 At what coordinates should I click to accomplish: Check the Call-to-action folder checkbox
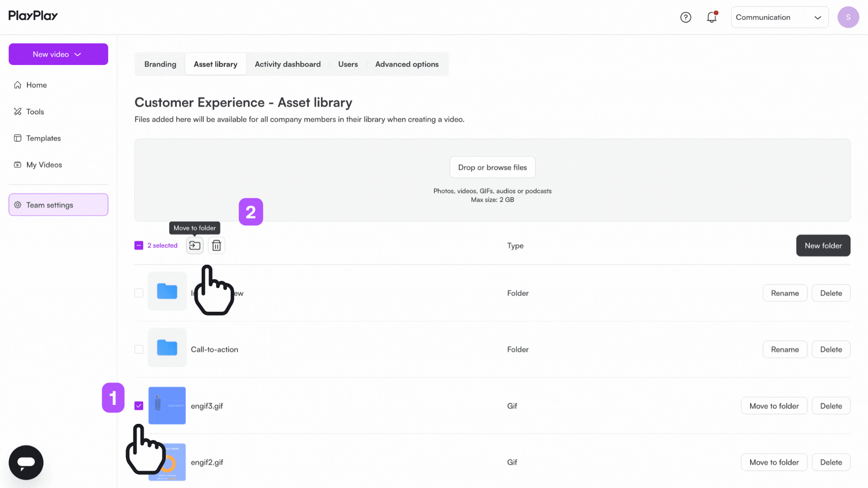coord(139,349)
